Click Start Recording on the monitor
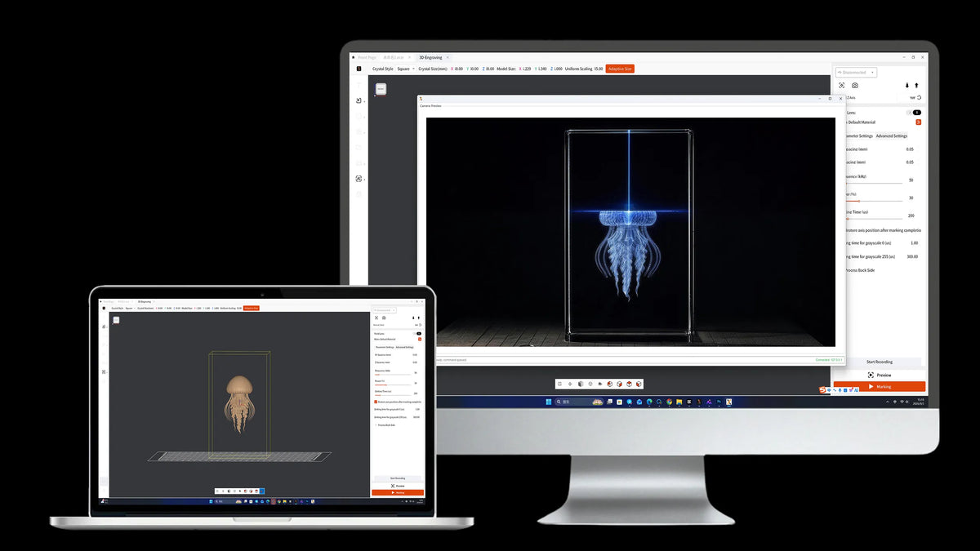980x551 pixels. point(879,362)
